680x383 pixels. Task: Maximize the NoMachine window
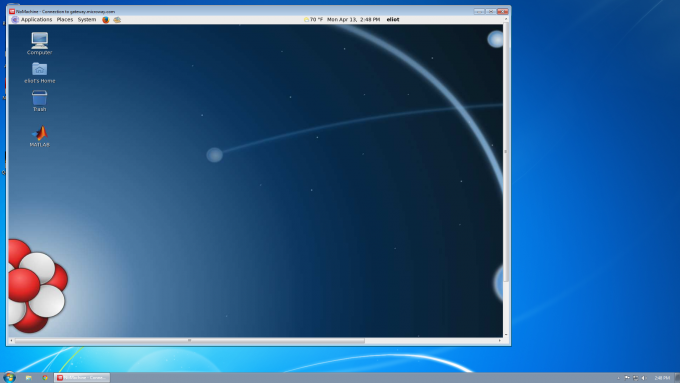tap(490, 11)
